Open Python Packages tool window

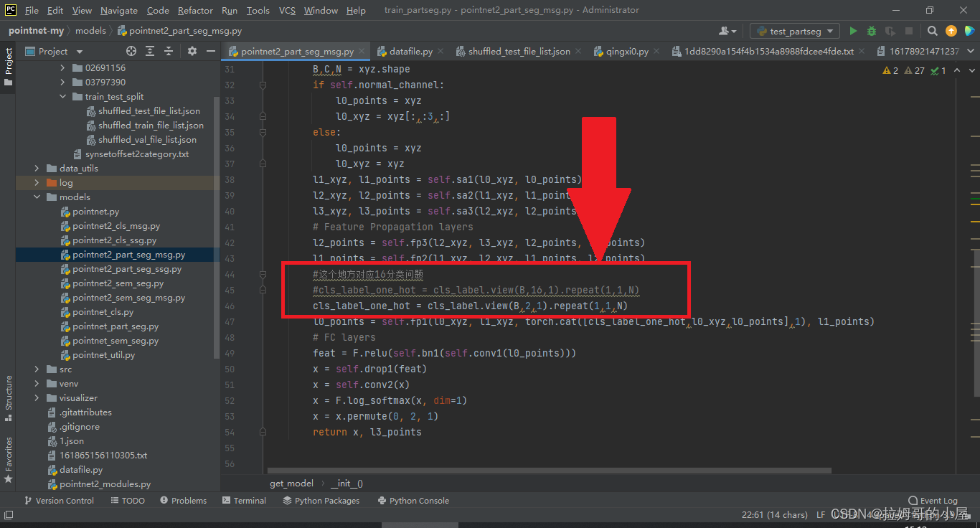tap(321, 501)
